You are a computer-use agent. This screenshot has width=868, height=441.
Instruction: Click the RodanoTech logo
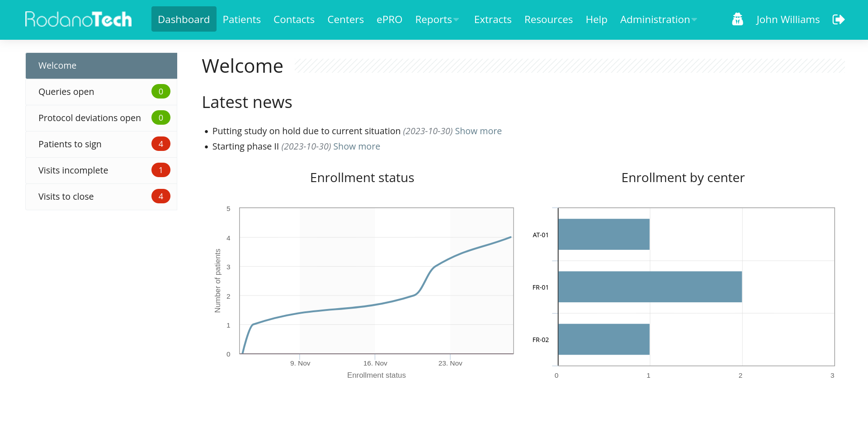(78, 19)
